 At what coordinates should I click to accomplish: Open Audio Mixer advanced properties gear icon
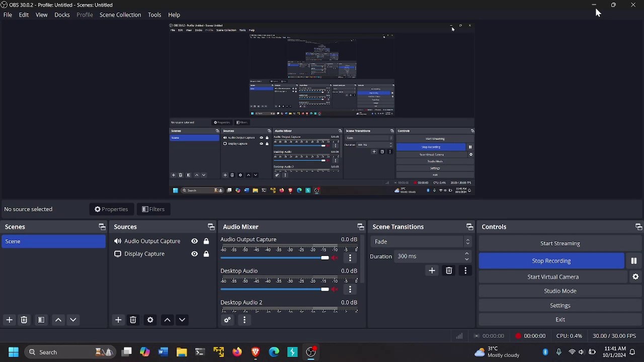coord(227,320)
